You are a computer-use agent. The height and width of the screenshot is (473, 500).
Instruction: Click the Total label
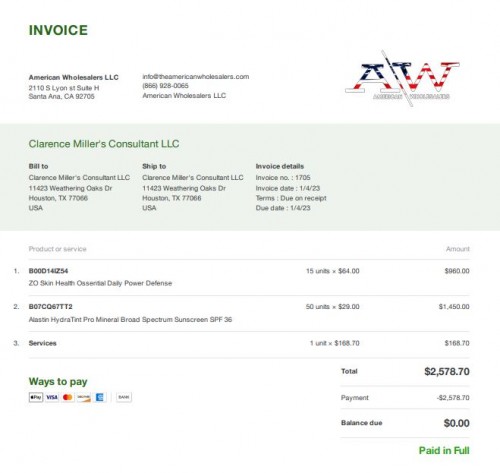point(349,371)
